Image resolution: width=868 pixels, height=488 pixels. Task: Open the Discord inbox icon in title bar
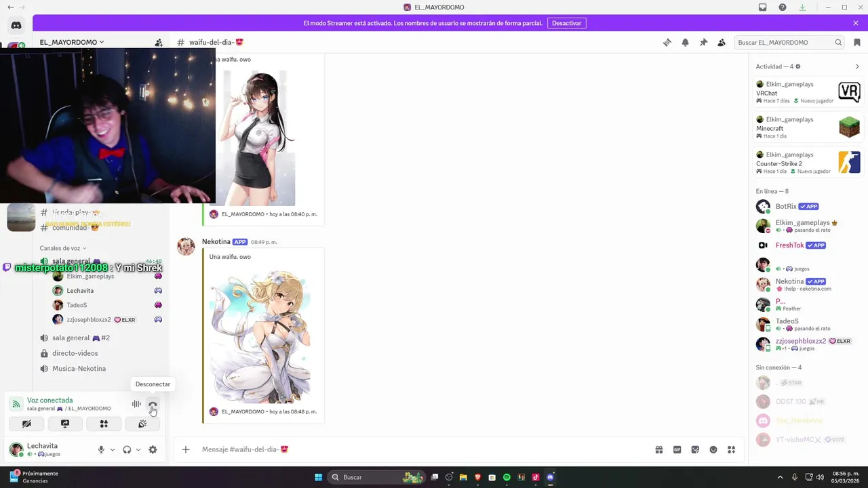click(763, 7)
